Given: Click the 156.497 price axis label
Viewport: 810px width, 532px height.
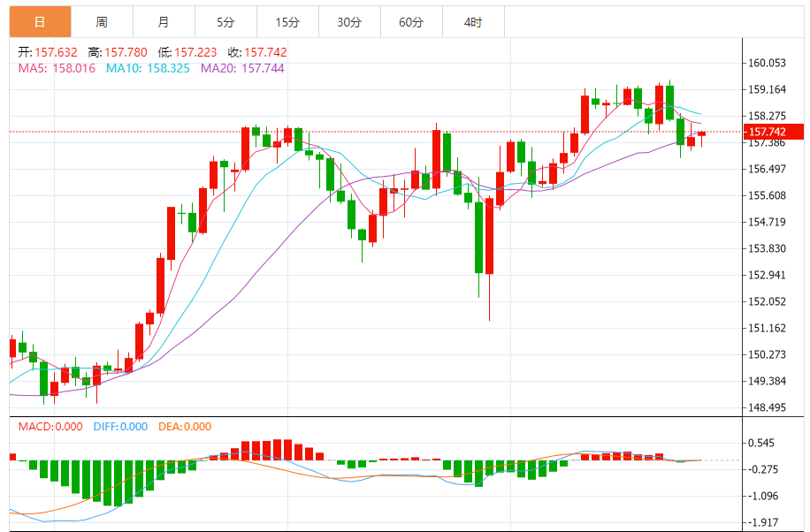Looking at the screenshot, I should point(768,169).
